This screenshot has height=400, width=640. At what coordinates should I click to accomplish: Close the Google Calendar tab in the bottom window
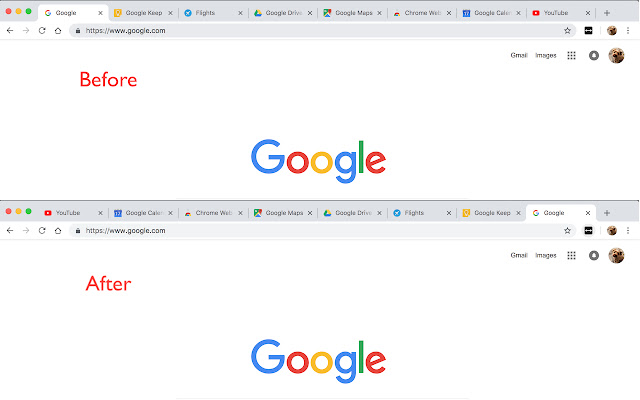tap(170, 213)
